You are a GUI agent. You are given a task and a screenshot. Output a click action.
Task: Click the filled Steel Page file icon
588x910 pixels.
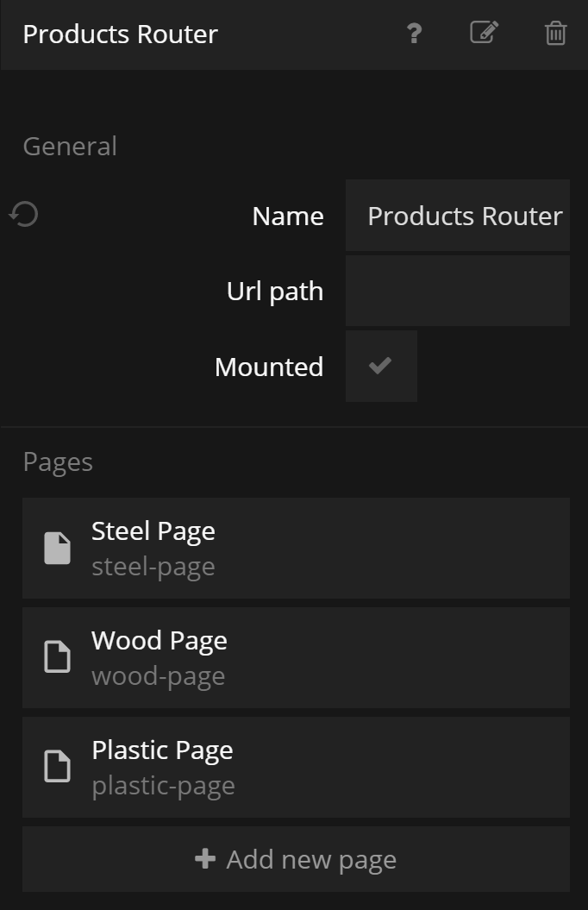click(x=57, y=549)
